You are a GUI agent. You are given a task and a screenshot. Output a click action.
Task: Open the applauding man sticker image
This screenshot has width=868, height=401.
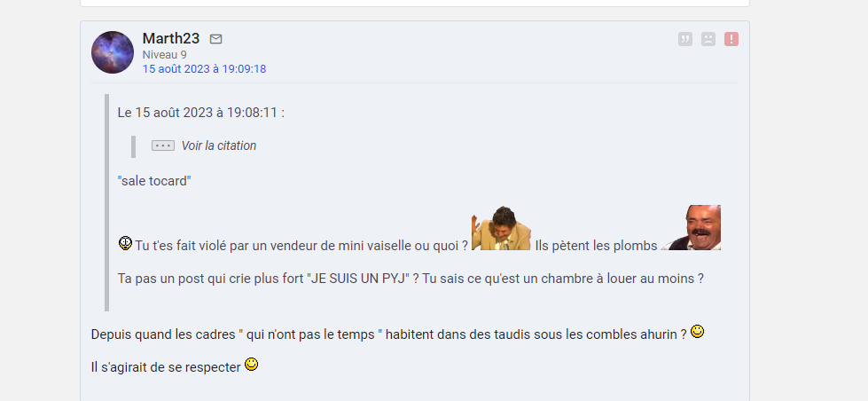tap(501, 228)
